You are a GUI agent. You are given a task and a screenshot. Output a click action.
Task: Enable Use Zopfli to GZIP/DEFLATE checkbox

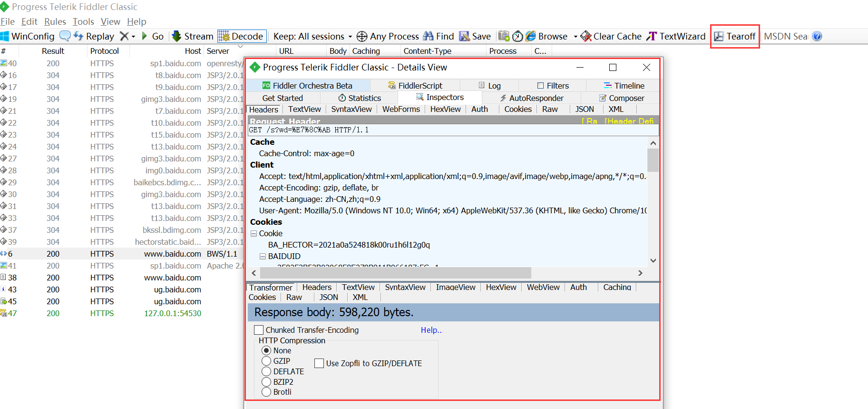tap(319, 363)
